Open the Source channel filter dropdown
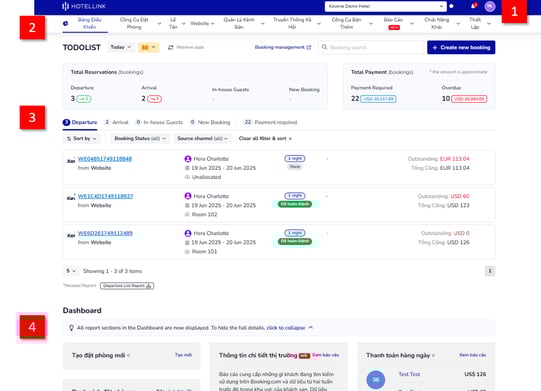 pos(203,138)
